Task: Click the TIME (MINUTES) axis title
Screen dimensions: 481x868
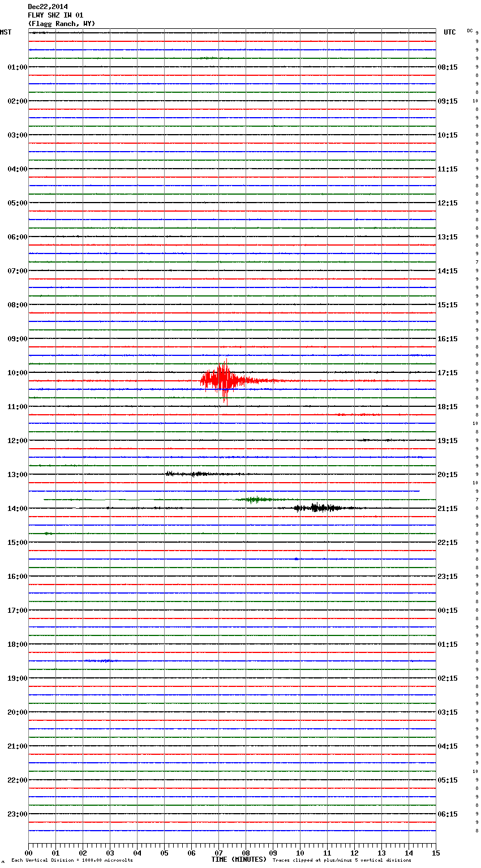Action: 239,860
